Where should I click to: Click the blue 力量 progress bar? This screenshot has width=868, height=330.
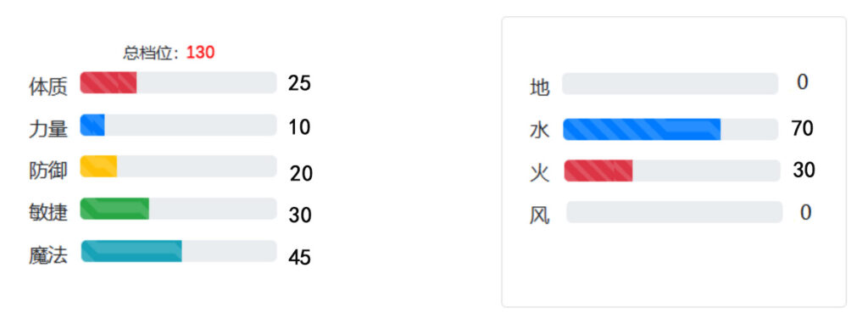click(178, 126)
